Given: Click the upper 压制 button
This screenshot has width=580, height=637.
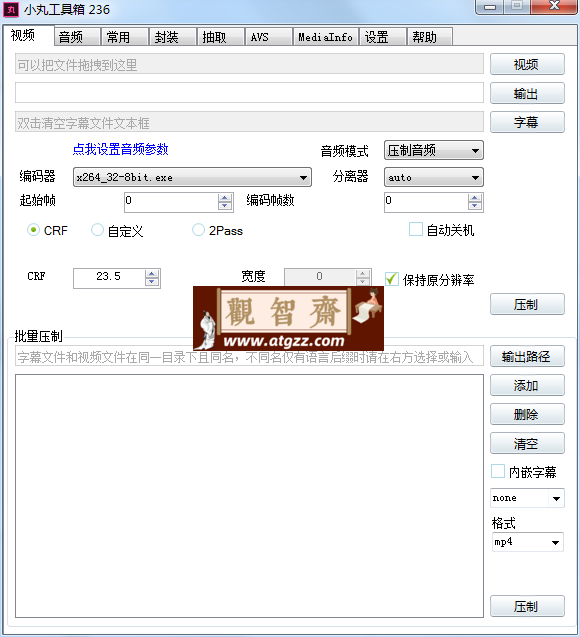Looking at the screenshot, I should click(527, 304).
